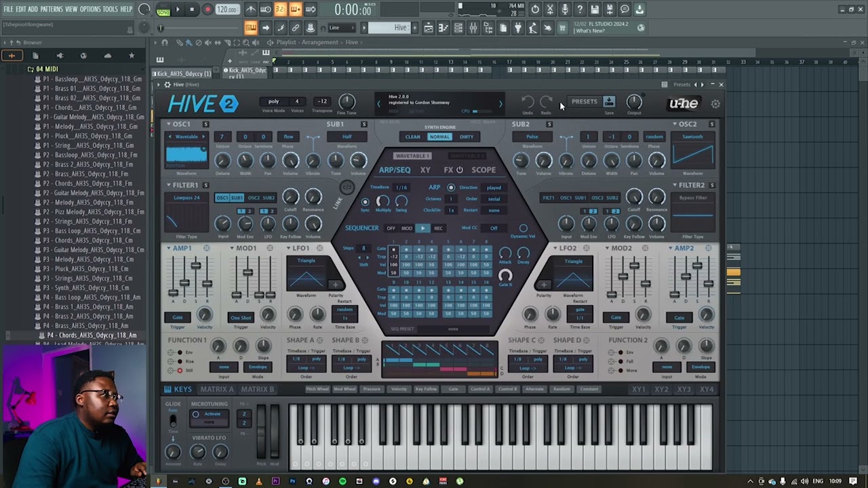Select P1 - Chords__AH35_Odyccy_118_Gm file
Screen dimensions: 868x488
[90, 108]
